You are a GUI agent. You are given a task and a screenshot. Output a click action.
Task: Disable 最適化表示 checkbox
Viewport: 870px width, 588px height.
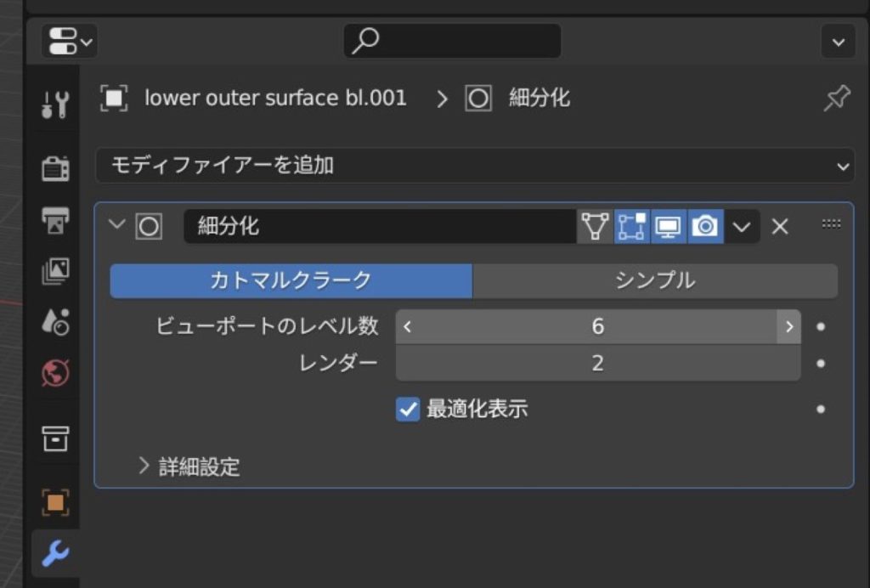408,410
